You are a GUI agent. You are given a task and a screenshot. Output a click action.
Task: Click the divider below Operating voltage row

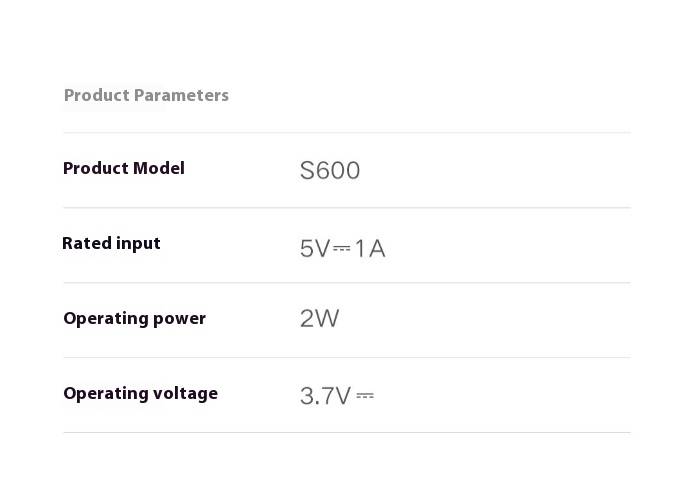[x=347, y=432]
